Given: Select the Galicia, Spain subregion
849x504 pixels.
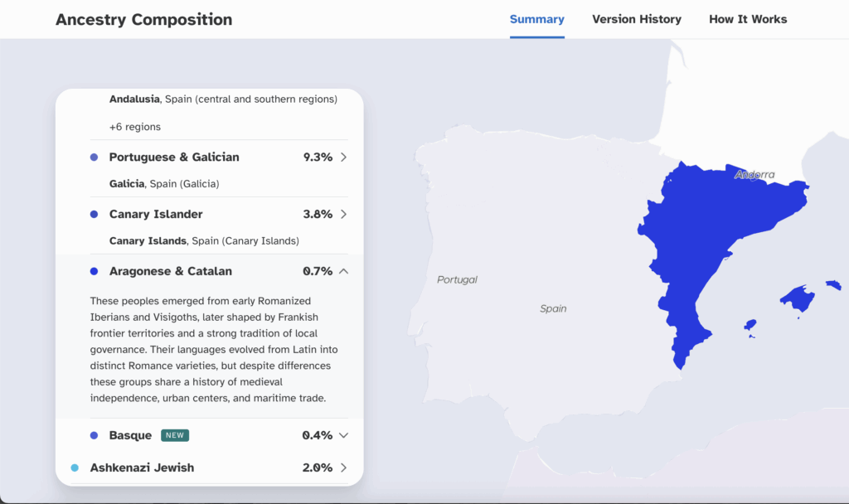Looking at the screenshot, I should click(x=164, y=183).
